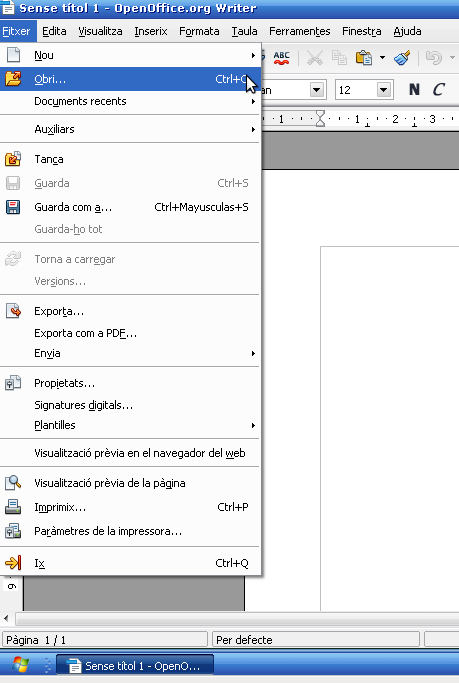Open the Edita menu
Image resolution: width=459 pixels, height=683 pixels.
54,31
